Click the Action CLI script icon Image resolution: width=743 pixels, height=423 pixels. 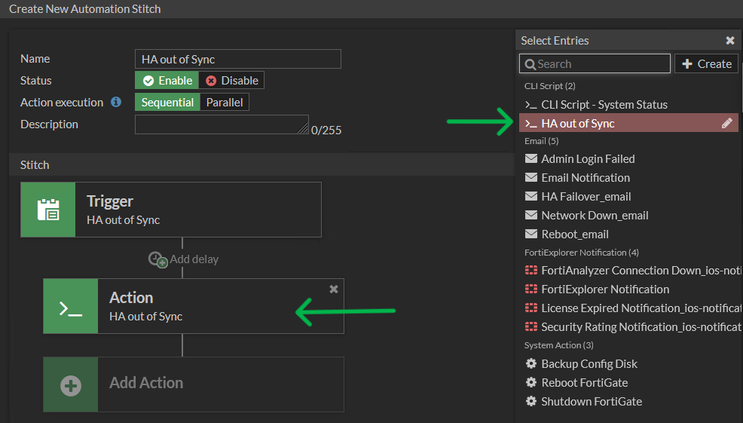pos(70,306)
